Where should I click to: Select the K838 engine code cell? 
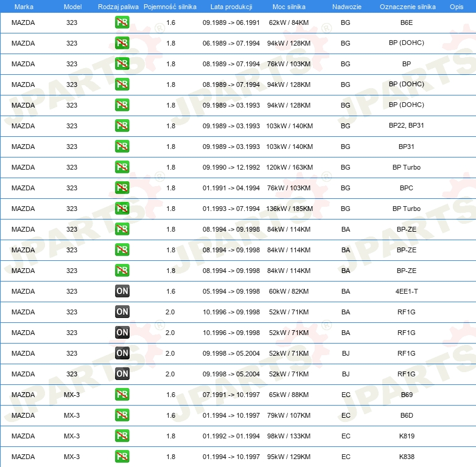click(x=407, y=457)
